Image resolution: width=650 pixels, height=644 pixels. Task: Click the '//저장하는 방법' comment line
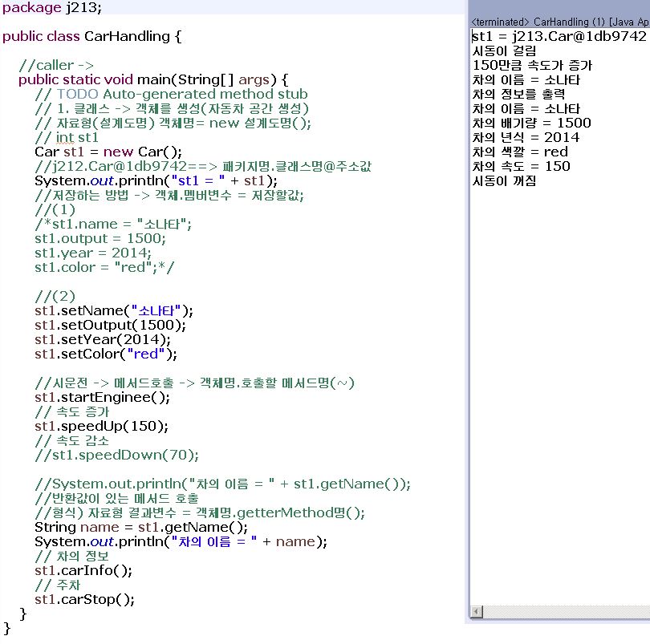pyautogui.click(x=169, y=195)
